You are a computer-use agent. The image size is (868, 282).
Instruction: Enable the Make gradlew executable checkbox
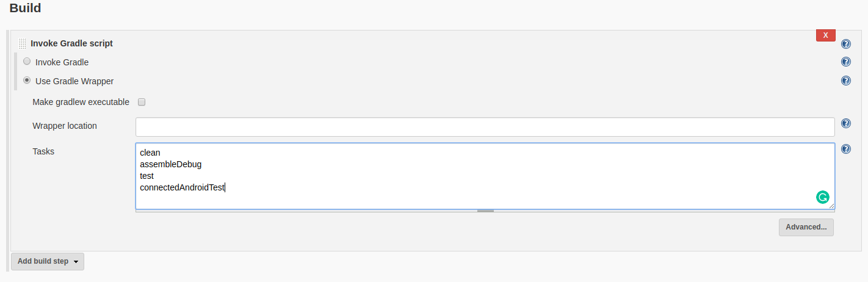(142, 102)
